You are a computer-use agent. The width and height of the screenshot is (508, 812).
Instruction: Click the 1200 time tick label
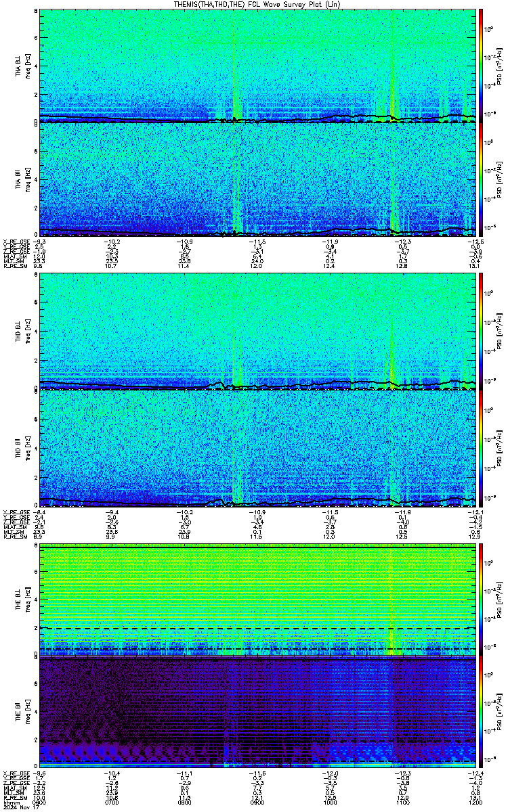475,803
